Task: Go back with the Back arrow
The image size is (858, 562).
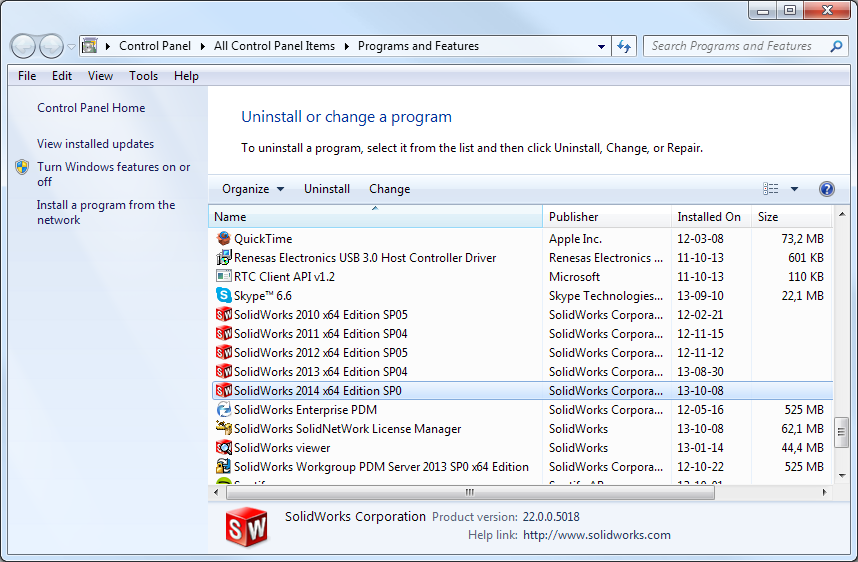Action: [x=23, y=47]
